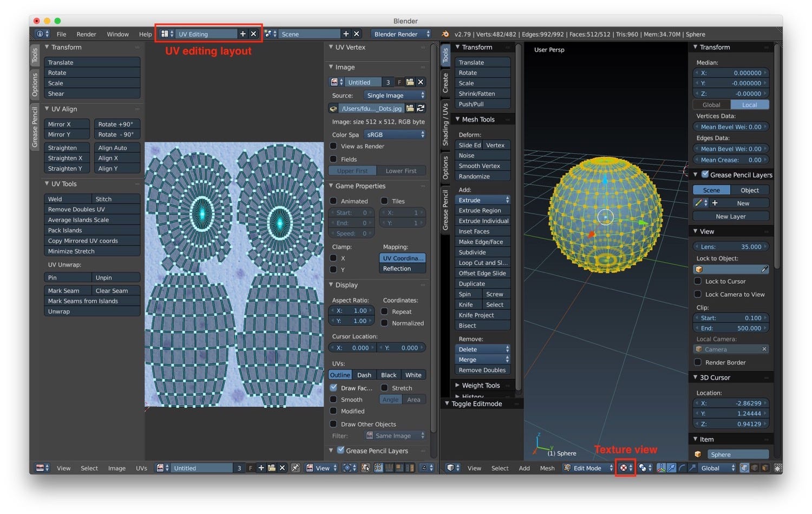
Task: Browse image icon in Image panel
Action: pyautogui.click(x=337, y=82)
